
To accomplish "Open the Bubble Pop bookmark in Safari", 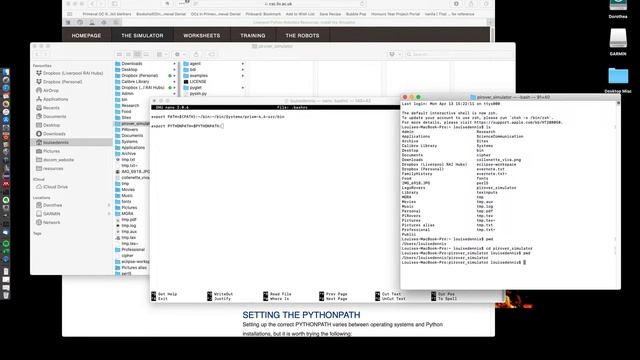I will pos(356,14).
